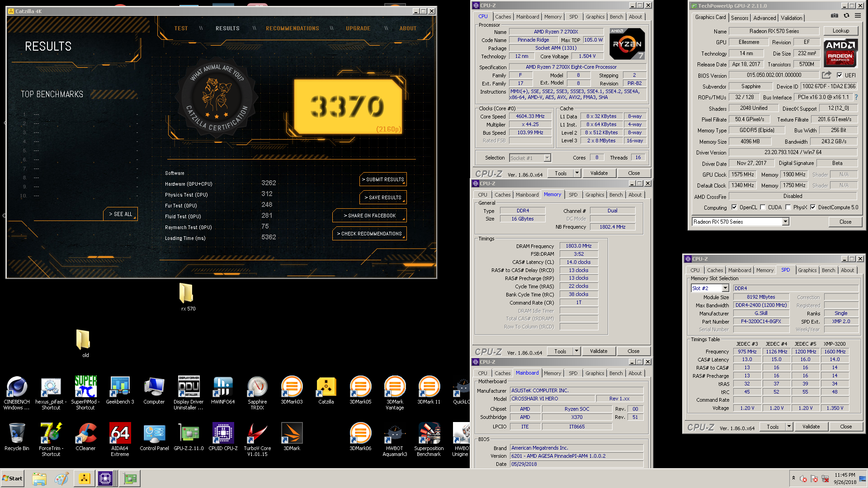Launch the 3DMark03 desktop icon
Screen dimensions: 868x488
pos(292,390)
